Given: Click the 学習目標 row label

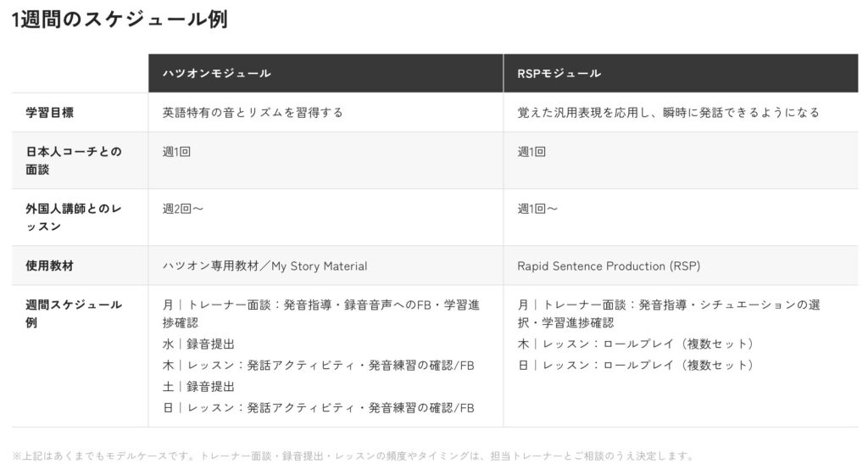Looking at the screenshot, I should [49, 113].
